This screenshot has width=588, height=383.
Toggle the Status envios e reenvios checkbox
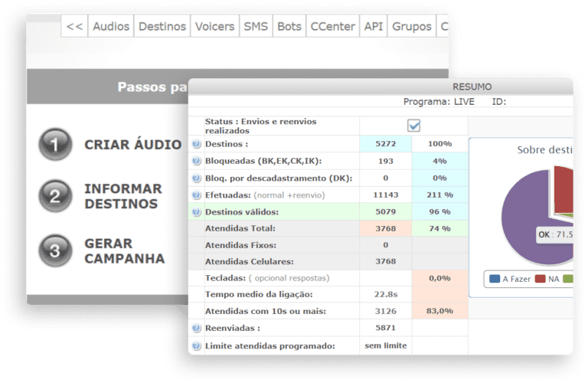(413, 125)
